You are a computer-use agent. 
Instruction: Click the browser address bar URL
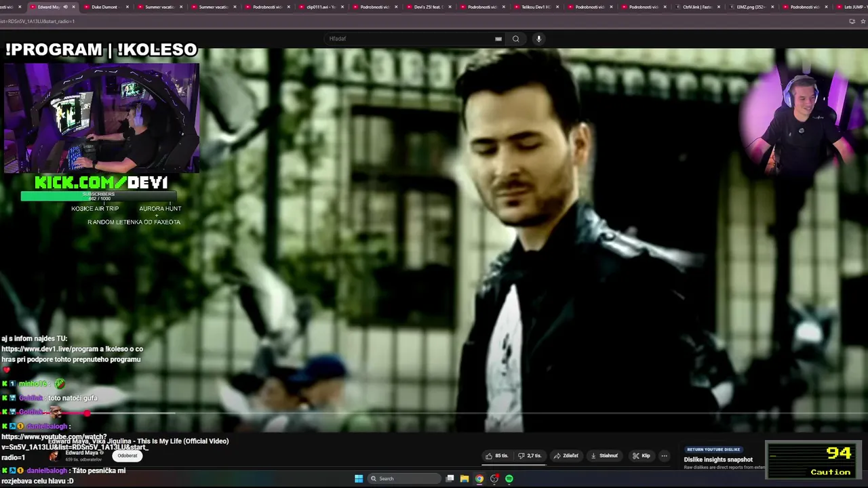point(37,21)
